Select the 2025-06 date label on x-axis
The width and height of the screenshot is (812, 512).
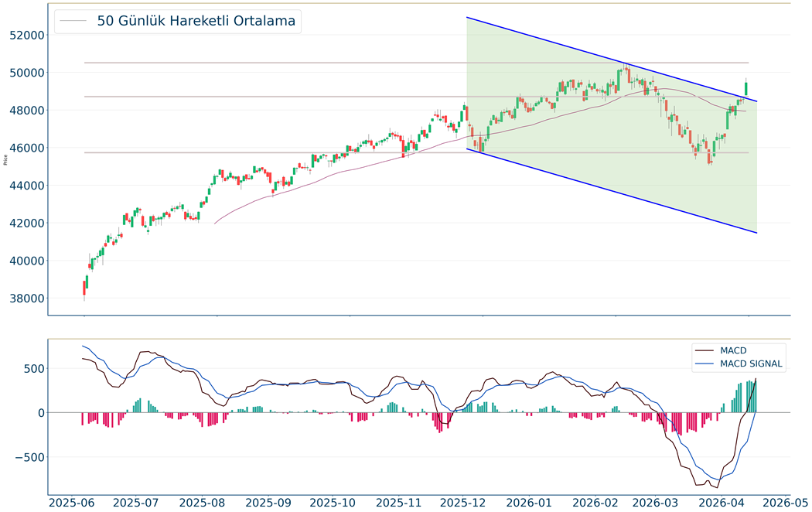click(71, 502)
